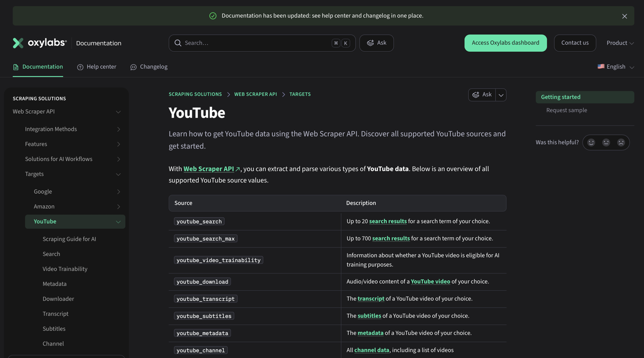Viewport: 644px width, 358px height.
Task: Open Video Trainability in the sidebar
Action: [x=65, y=269]
